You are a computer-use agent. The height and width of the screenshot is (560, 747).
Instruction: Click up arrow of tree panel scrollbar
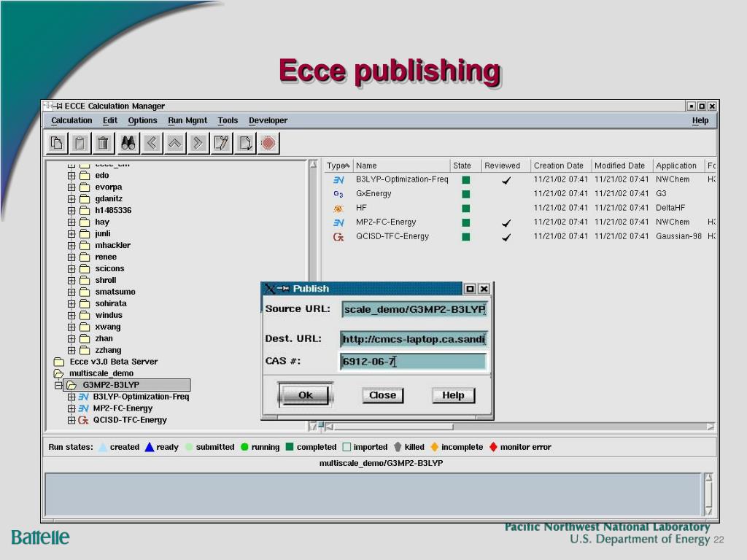(313, 164)
